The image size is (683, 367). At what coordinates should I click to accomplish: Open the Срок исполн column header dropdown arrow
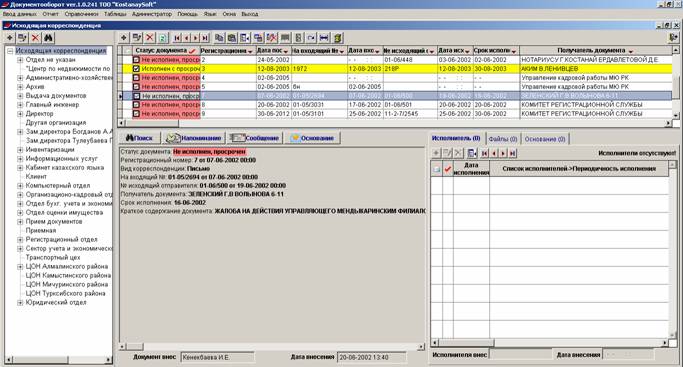click(x=514, y=52)
